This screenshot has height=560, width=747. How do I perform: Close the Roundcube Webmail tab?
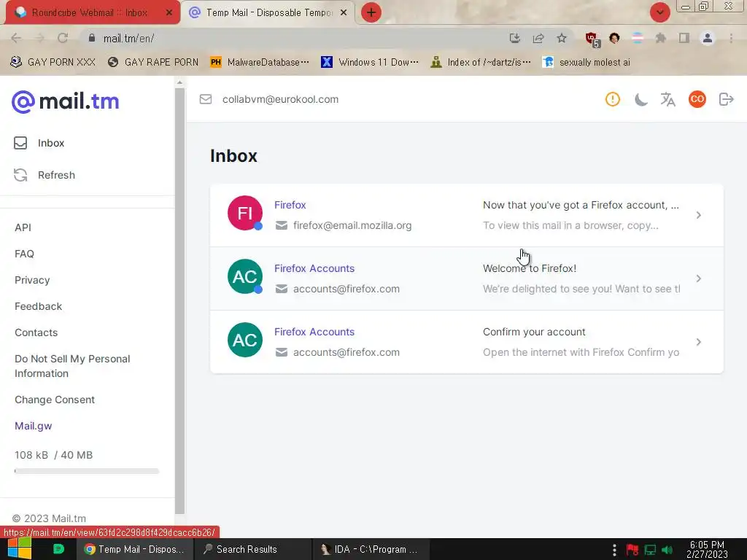click(169, 13)
